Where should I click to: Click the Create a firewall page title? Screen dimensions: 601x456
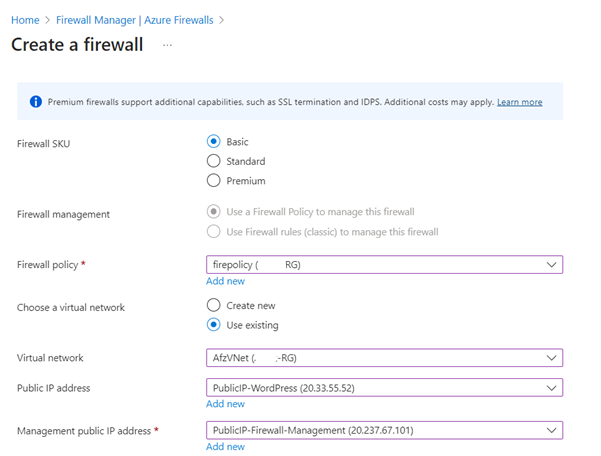pos(77,45)
